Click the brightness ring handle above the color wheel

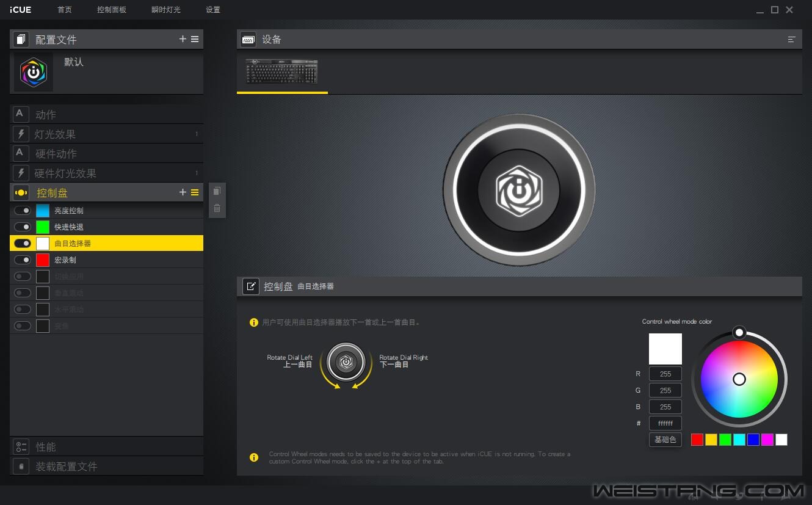739,332
